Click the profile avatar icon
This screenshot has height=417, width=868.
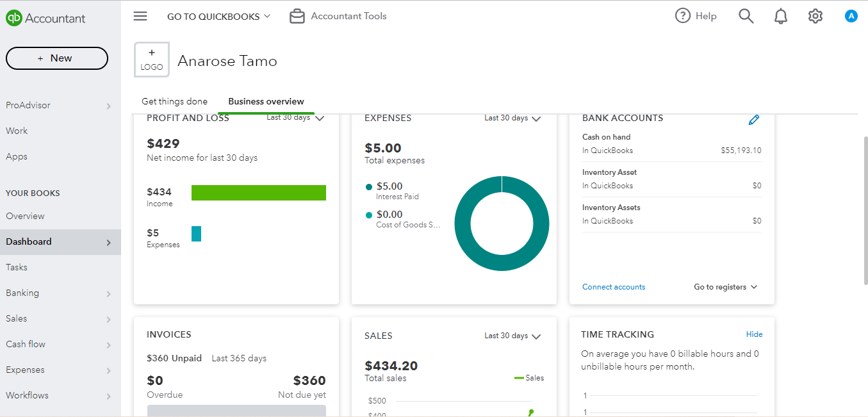[851, 16]
